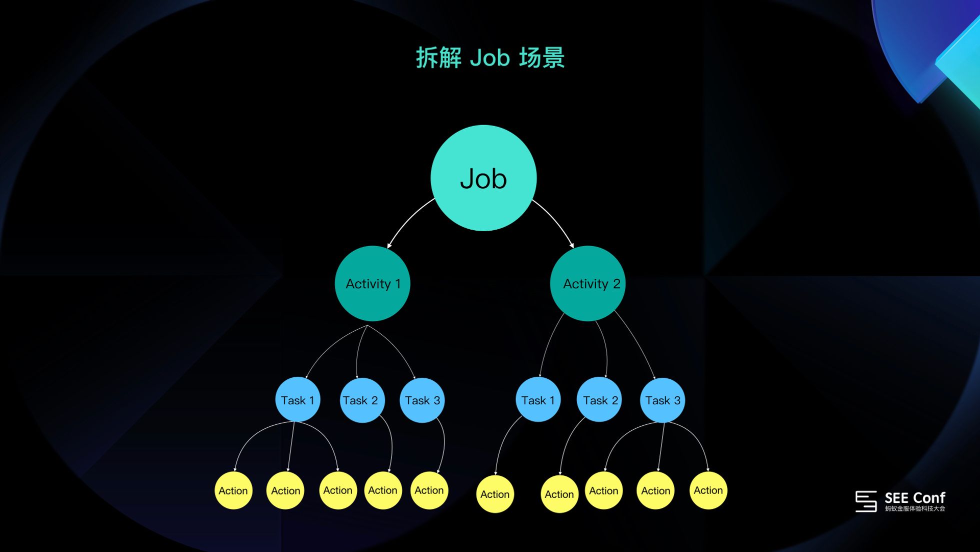This screenshot has width=980, height=552.
Task: Click Task 3 under Activity 1
Action: pyautogui.click(x=421, y=400)
